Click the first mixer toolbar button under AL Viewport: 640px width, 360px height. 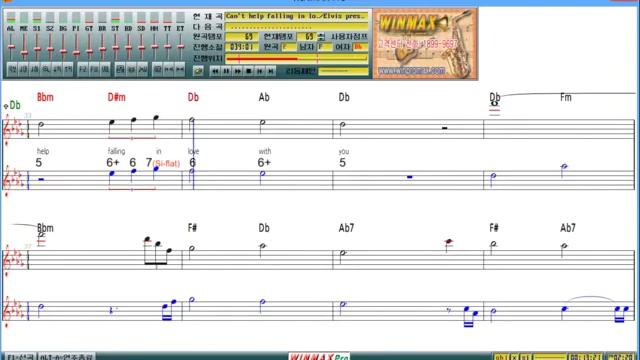click(x=12, y=70)
